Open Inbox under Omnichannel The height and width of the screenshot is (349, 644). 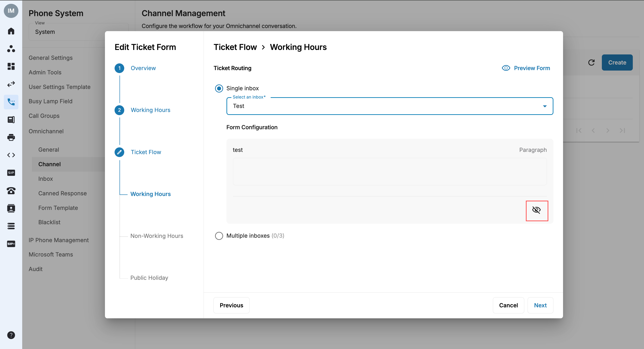46,179
